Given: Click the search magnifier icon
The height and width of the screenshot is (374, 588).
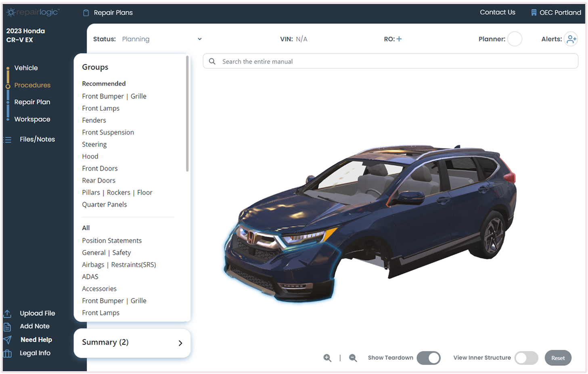Looking at the screenshot, I should pyautogui.click(x=212, y=61).
